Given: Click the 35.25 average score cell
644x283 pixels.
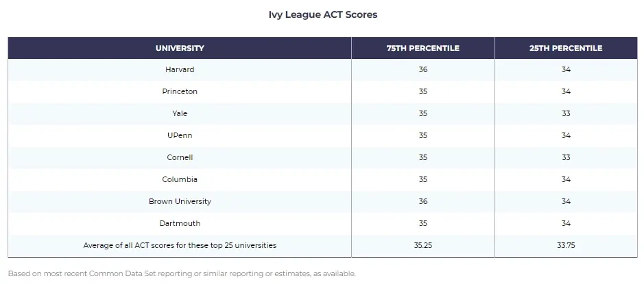Looking at the screenshot, I should coord(422,246).
